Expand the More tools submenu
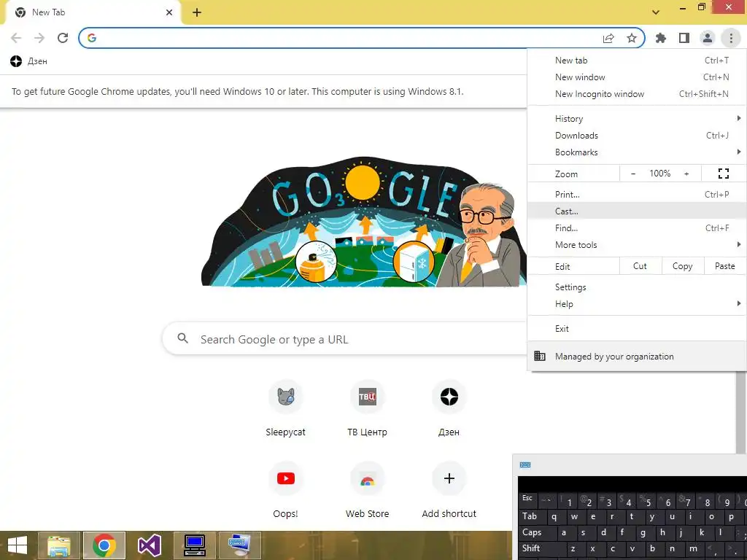 [x=637, y=245]
